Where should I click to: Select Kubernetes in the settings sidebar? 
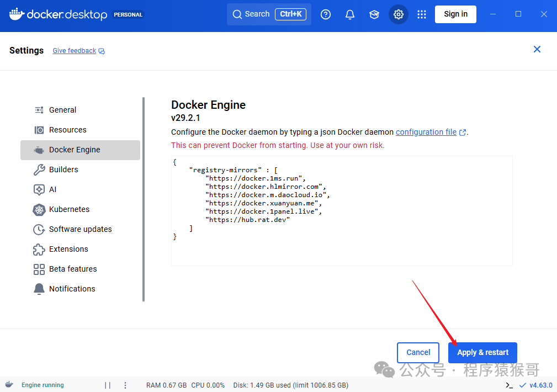[x=69, y=209]
